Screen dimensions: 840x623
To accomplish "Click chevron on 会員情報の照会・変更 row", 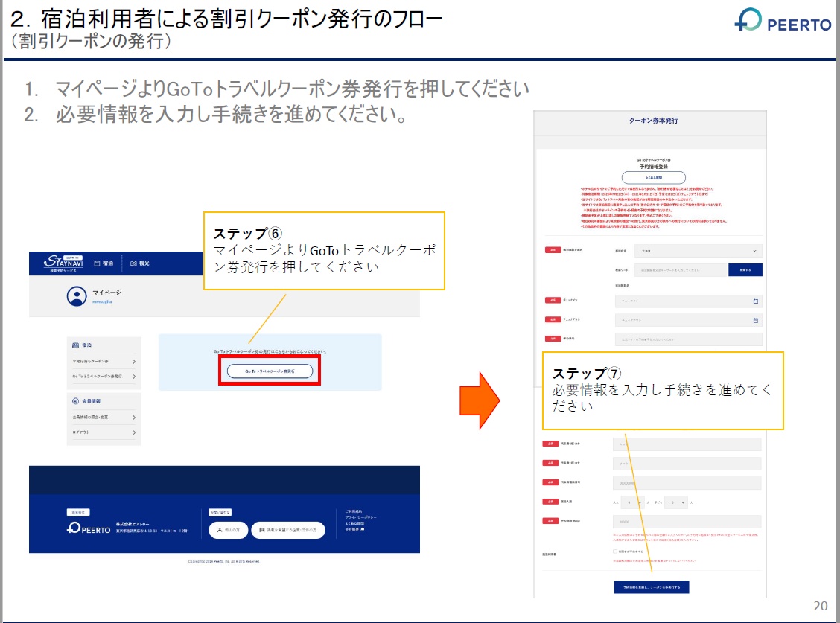I will [134, 418].
